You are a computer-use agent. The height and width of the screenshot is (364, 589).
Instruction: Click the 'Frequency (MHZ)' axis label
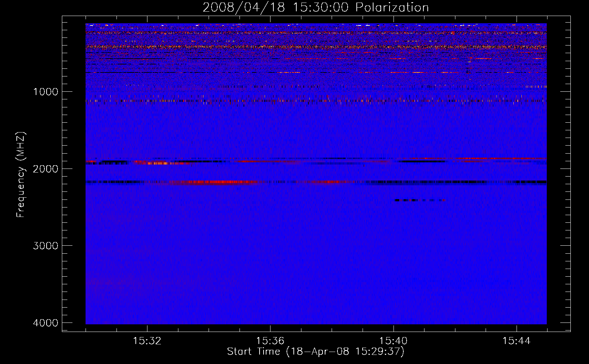pos(21,175)
